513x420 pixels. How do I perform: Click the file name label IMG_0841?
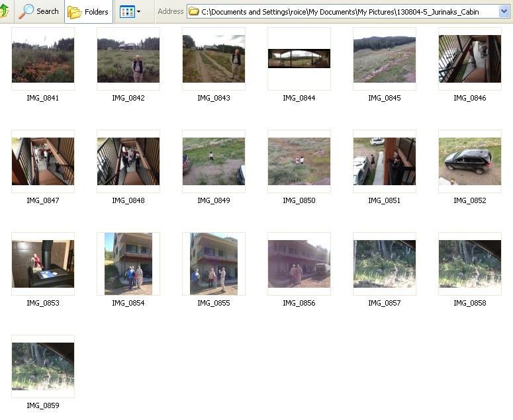43,98
